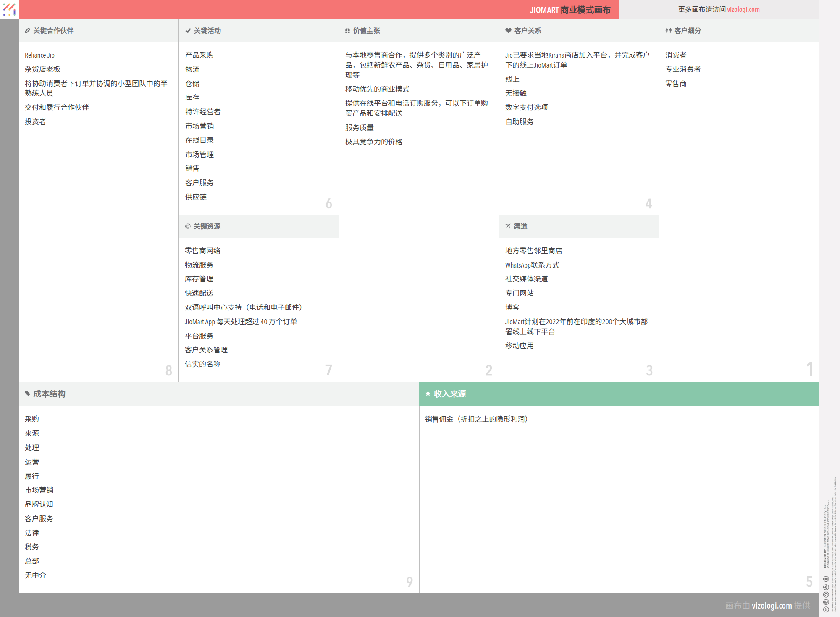Click the JIOMART 商业模式画布 title banner

(570, 10)
